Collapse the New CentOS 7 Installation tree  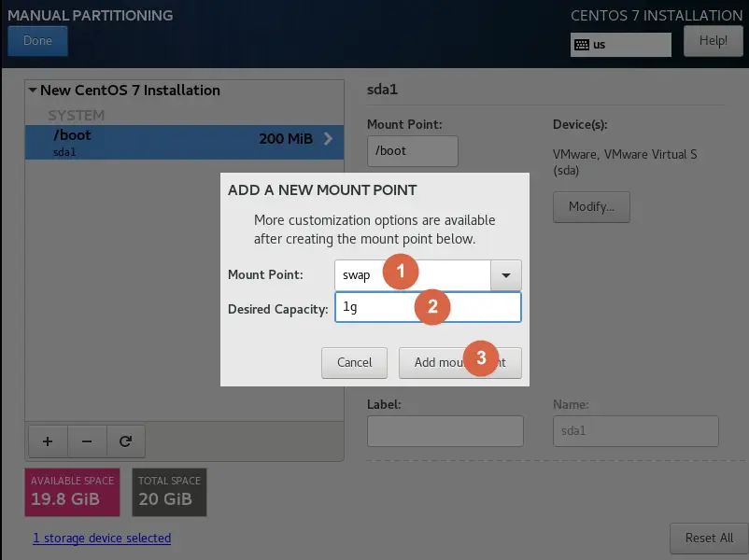pos(33,90)
